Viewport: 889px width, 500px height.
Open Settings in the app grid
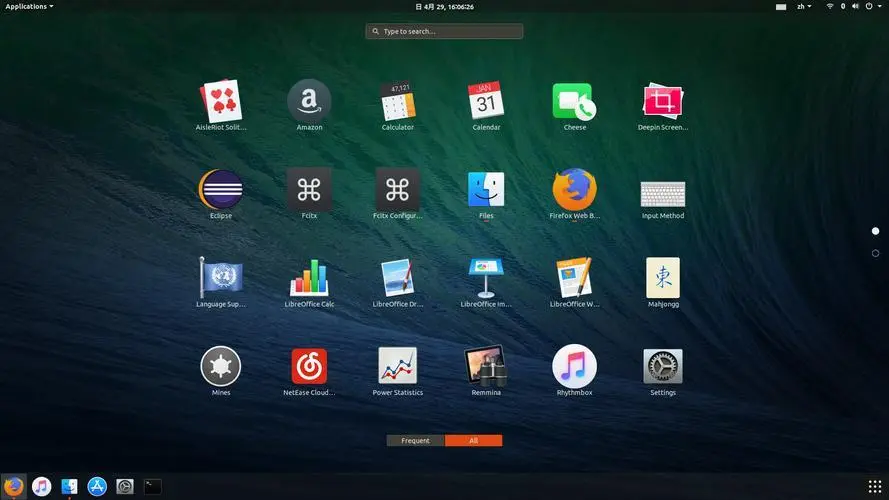(663, 366)
